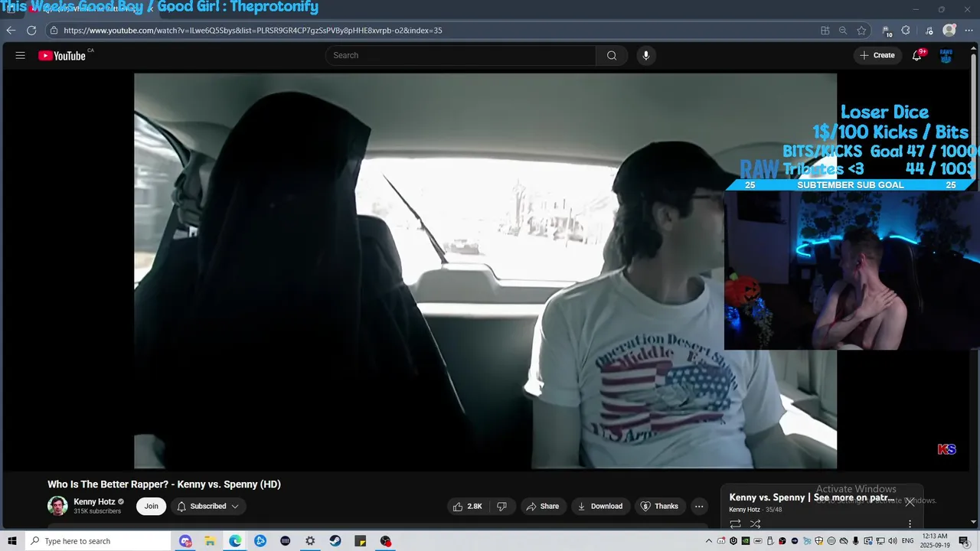
Task: Open Kenny Hotz channel avatar
Action: coord(57,506)
